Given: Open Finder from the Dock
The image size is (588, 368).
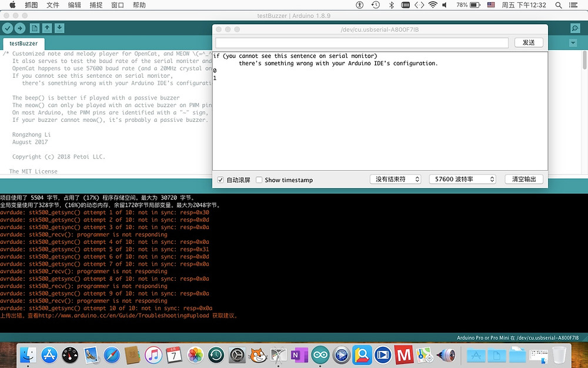Looking at the screenshot, I should click(28, 355).
